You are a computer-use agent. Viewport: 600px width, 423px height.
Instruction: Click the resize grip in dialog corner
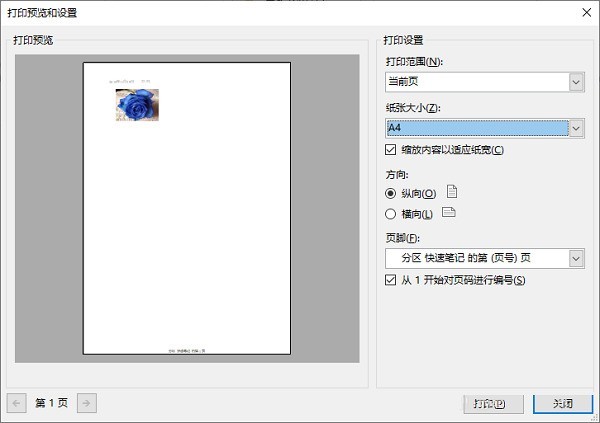(595, 419)
